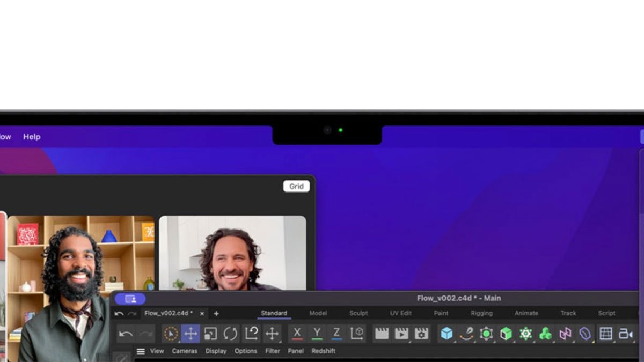
Task: Open the viewport View menu
Action: pyautogui.click(x=157, y=351)
